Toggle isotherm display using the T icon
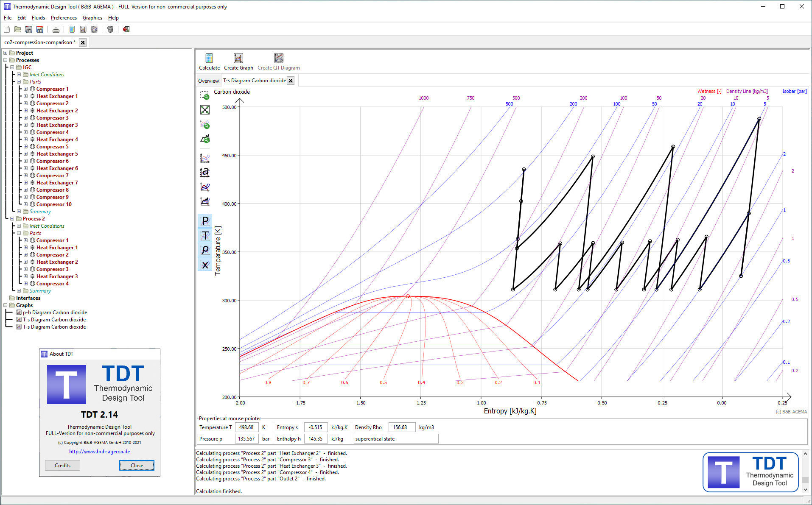 click(x=205, y=235)
